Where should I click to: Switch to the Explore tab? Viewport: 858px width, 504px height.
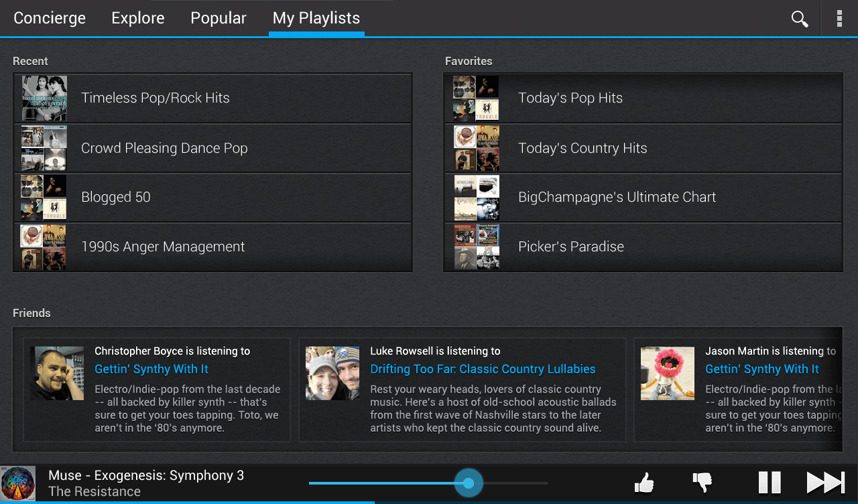[137, 18]
